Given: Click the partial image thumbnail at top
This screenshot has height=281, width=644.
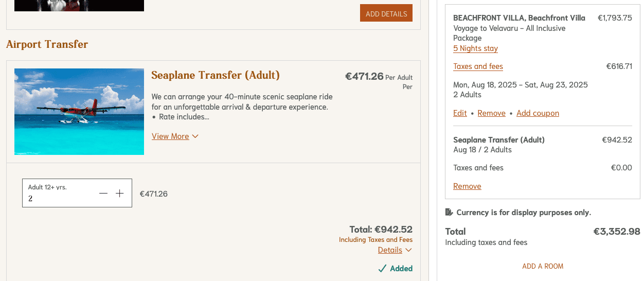Looking at the screenshot, I should tap(79, 5).
